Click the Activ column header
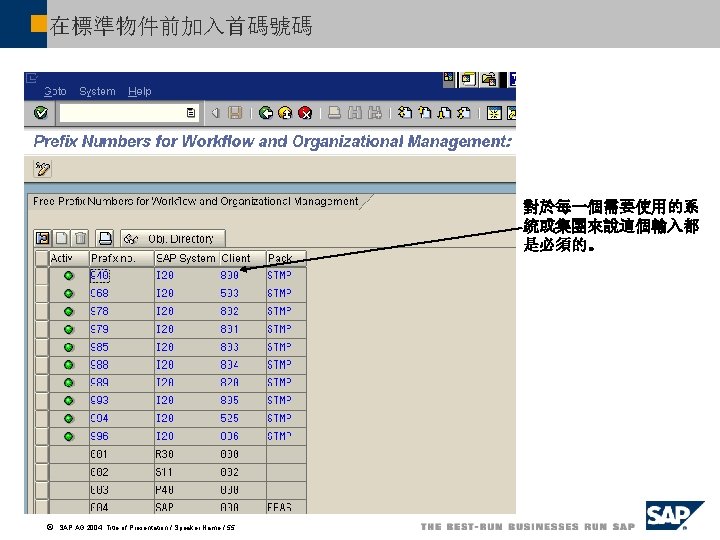This screenshot has height=540, width=720. coord(69,258)
